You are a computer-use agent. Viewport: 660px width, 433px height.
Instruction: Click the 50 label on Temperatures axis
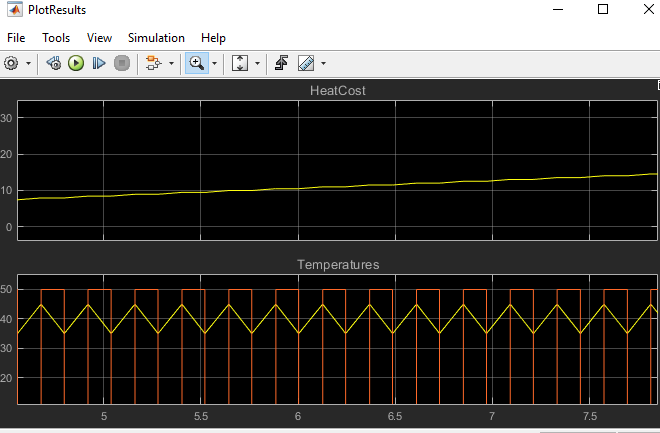6,290
